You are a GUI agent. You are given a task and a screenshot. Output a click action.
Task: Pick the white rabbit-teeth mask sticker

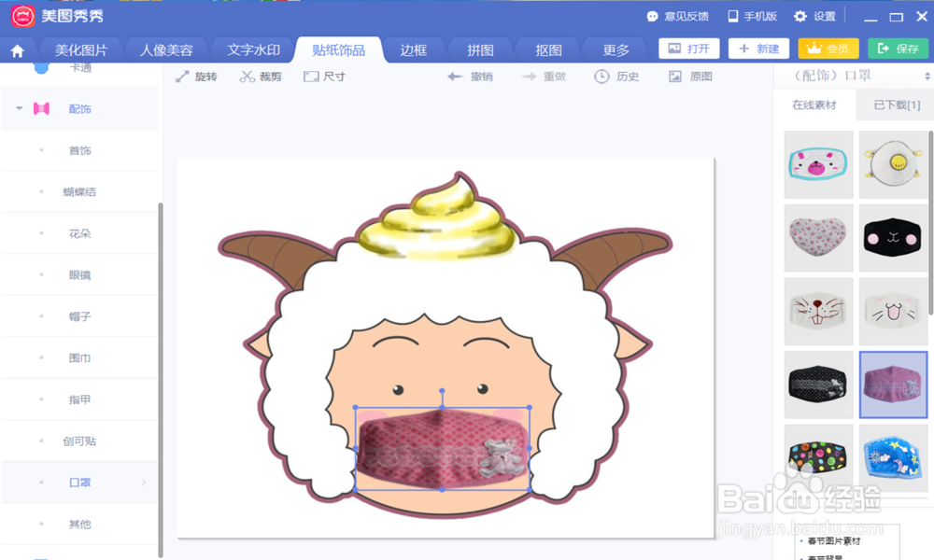[x=818, y=311]
